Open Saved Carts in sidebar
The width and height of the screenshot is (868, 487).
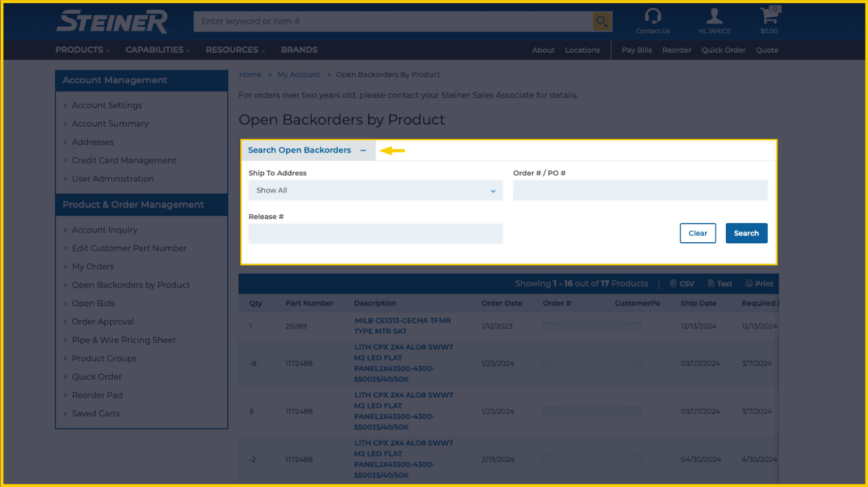[95, 414]
